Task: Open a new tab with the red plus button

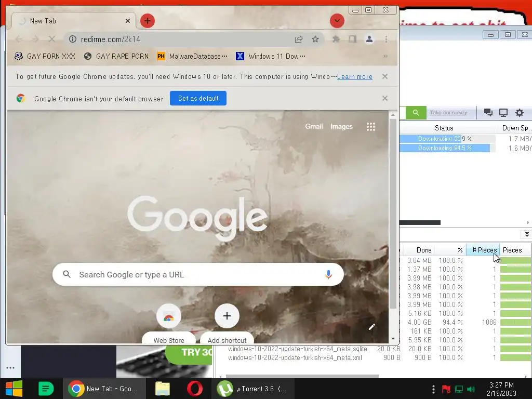Action: click(x=147, y=21)
